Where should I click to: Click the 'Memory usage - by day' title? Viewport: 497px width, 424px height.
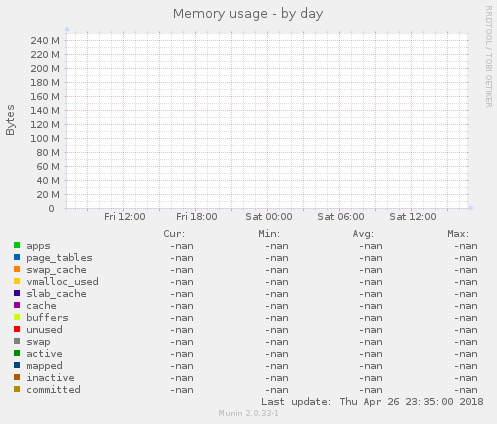[x=248, y=14]
